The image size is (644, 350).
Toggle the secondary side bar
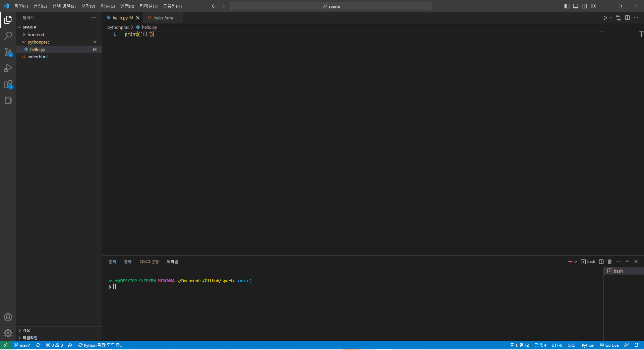point(584,6)
